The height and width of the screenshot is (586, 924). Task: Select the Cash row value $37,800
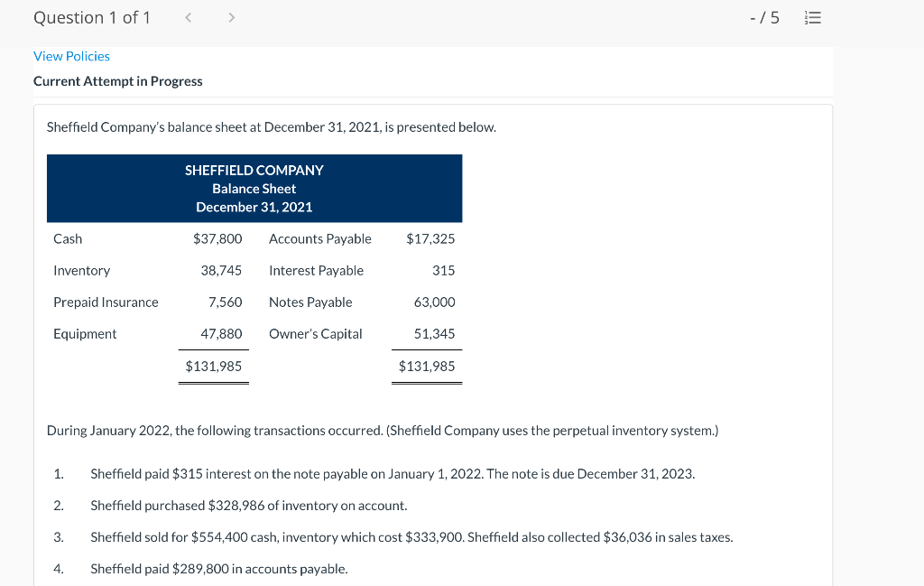[x=219, y=238]
